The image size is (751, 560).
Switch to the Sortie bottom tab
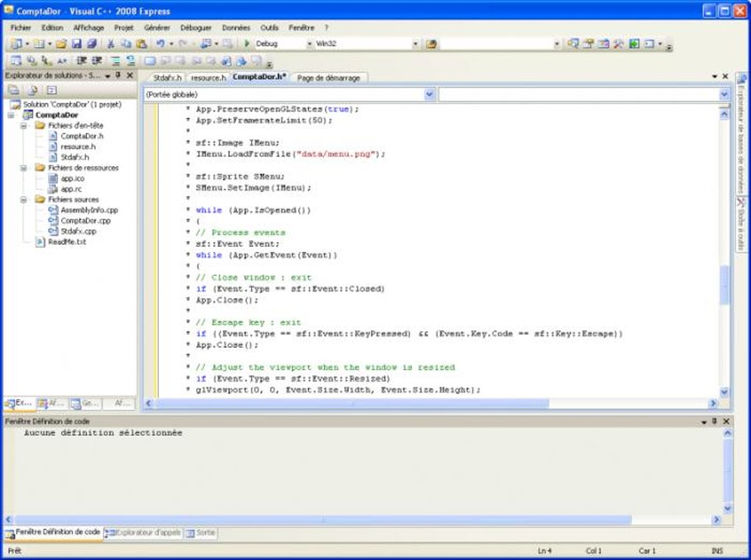[x=201, y=532]
